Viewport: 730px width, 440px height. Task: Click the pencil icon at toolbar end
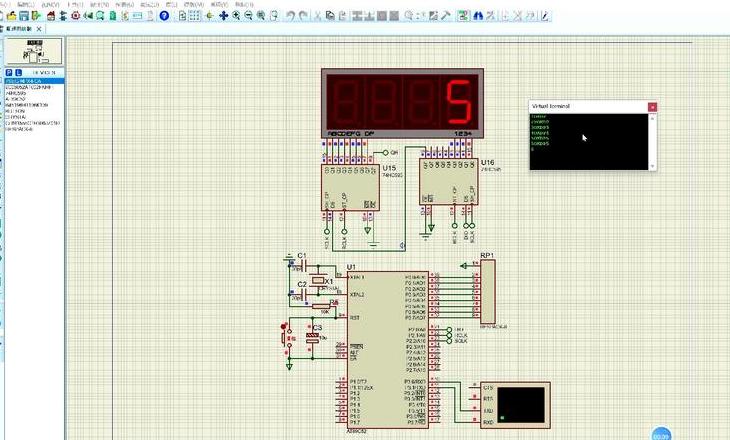coord(546,16)
